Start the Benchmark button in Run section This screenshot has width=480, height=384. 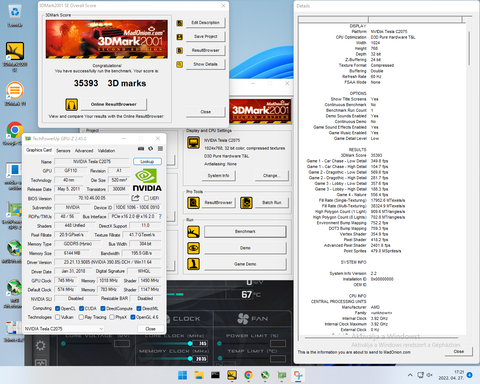click(x=245, y=232)
